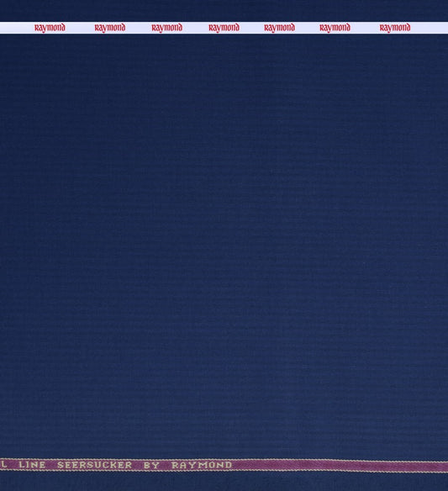
Task: Select the sixth Raymond logo from the left
Action: click(335, 28)
